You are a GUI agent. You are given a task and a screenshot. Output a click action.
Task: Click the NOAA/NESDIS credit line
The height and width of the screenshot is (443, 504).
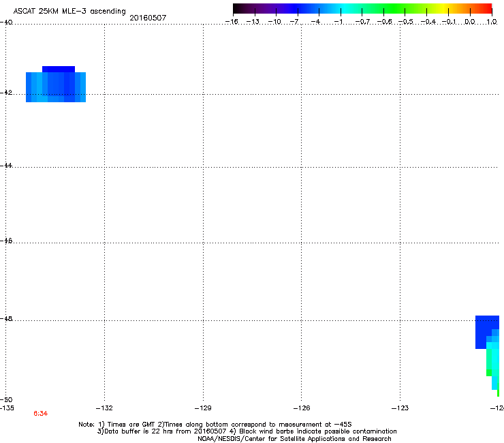(x=294, y=439)
